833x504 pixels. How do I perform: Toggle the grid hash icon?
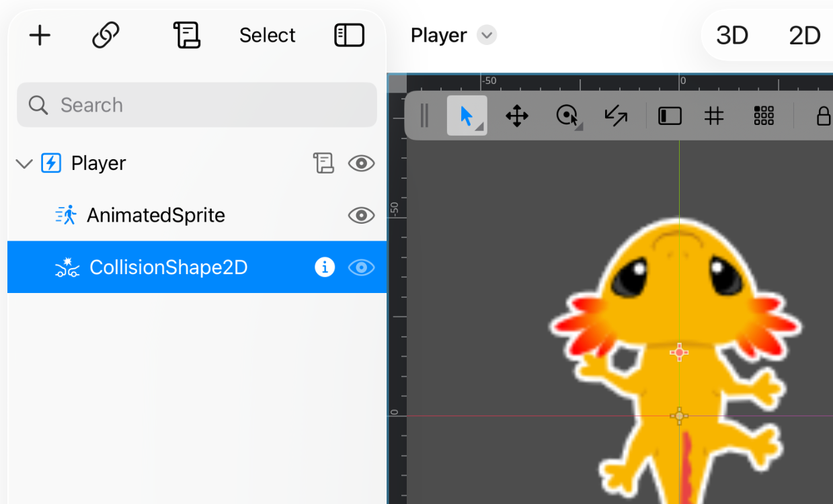[x=714, y=116]
